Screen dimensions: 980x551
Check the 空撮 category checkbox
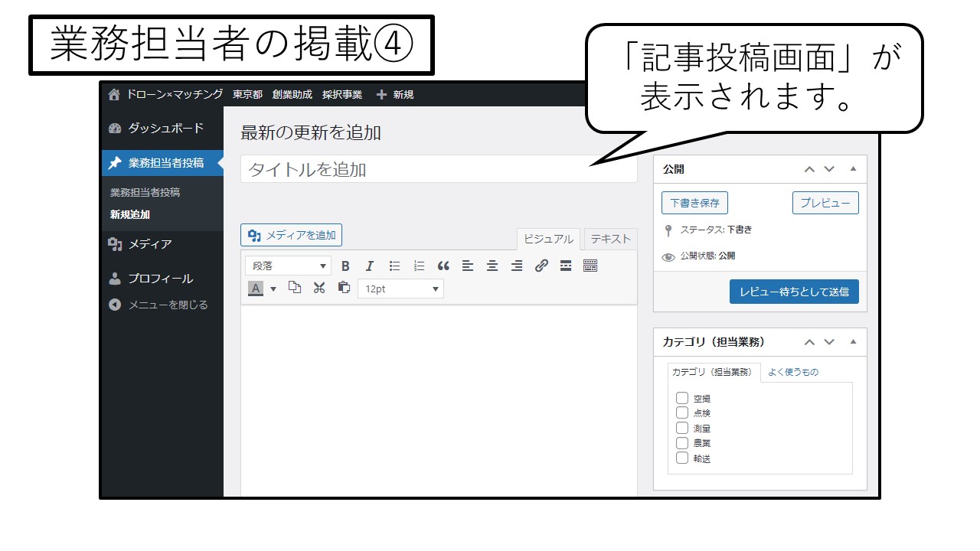(x=682, y=398)
